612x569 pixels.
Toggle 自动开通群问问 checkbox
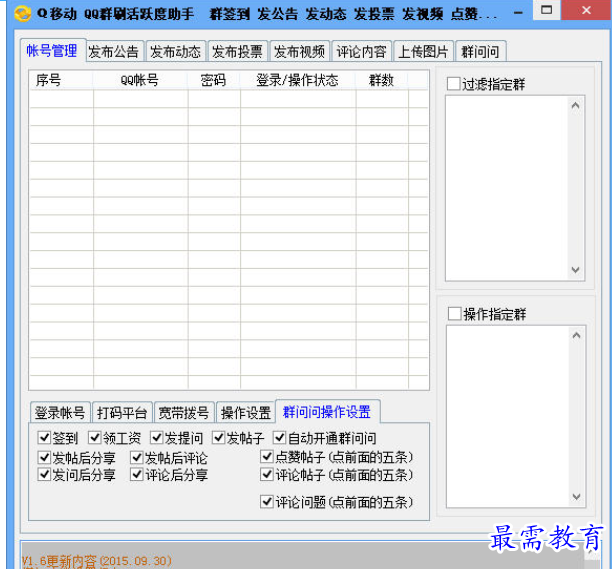279,437
